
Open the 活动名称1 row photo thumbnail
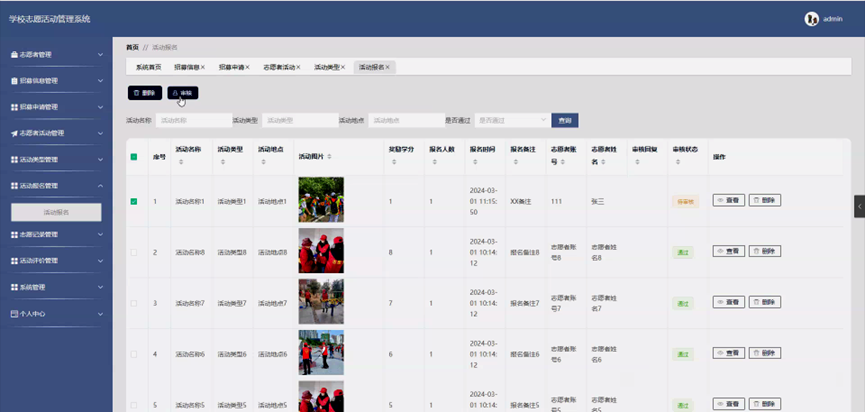pyautogui.click(x=321, y=200)
